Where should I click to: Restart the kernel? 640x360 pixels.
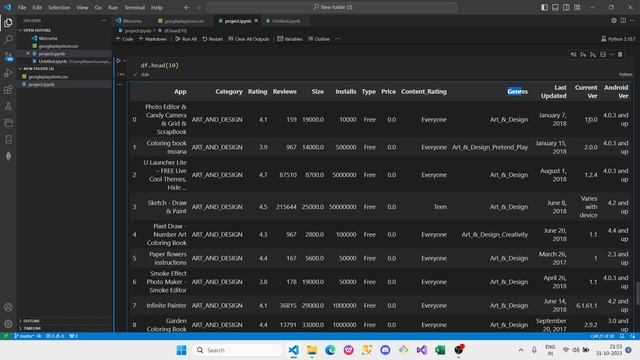[213, 39]
